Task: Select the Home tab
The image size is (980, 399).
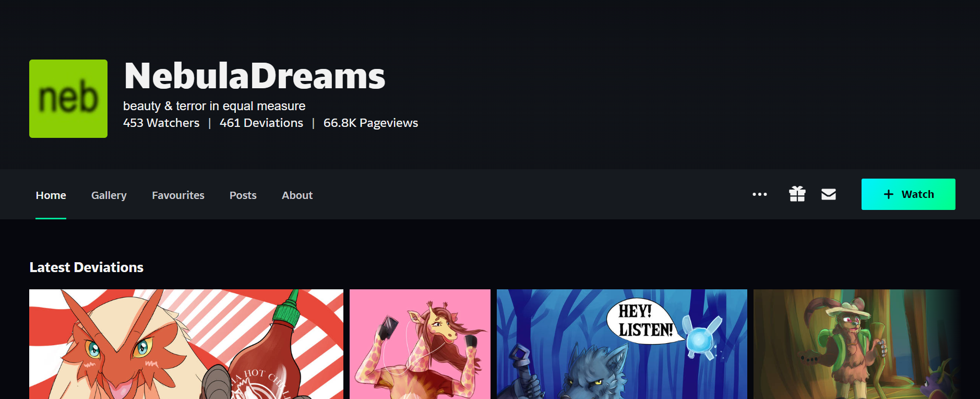Action: pos(51,195)
